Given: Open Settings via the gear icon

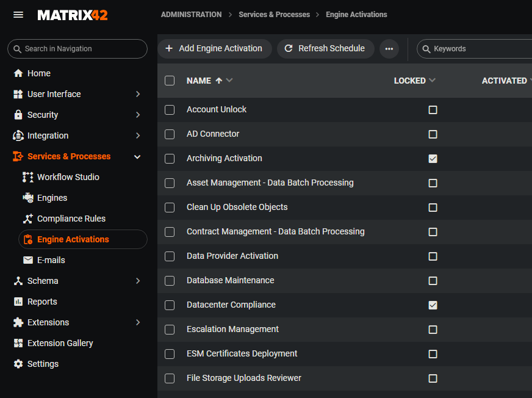Looking at the screenshot, I should pos(18,364).
